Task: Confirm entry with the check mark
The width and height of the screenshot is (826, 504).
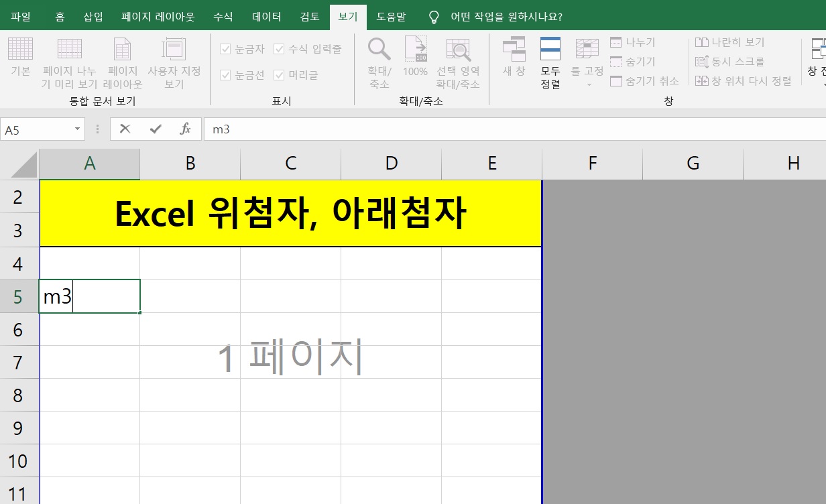Action: (156, 129)
